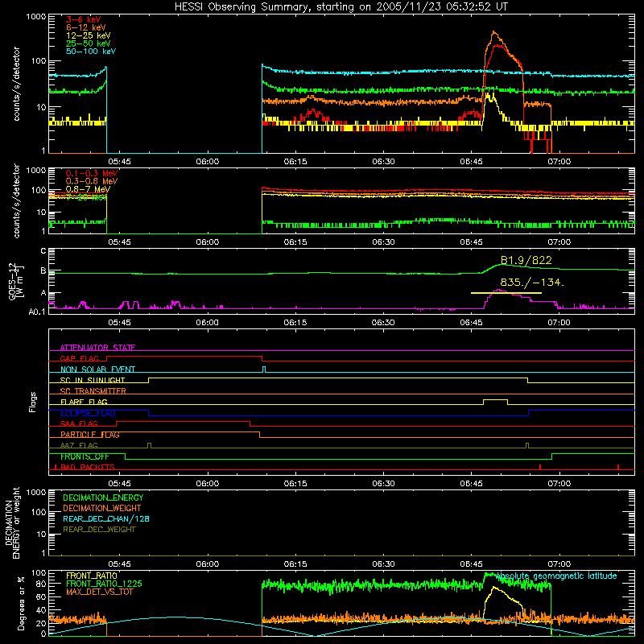This screenshot has width=644, height=644.
Task: Select the SAA_FLAG label
Action: [79, 424]
